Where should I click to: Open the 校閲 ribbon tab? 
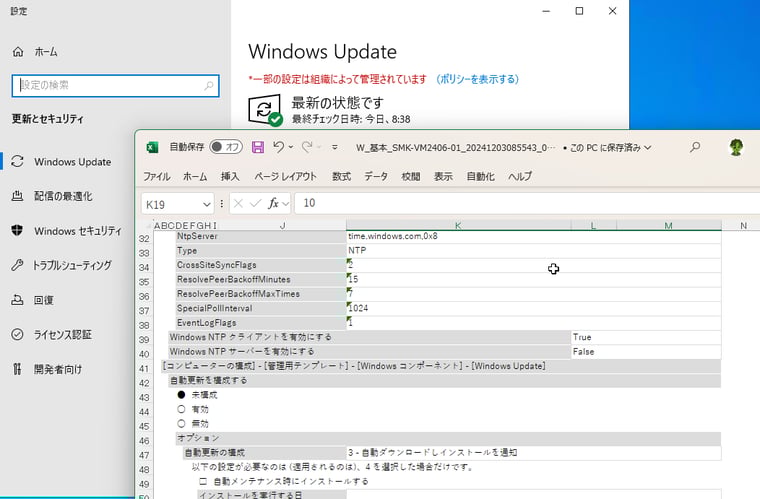click(x=411, y=176)
